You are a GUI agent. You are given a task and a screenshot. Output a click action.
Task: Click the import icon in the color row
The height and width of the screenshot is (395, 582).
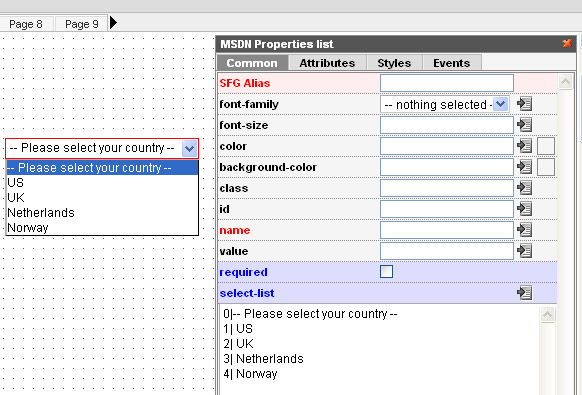(524, 146)
